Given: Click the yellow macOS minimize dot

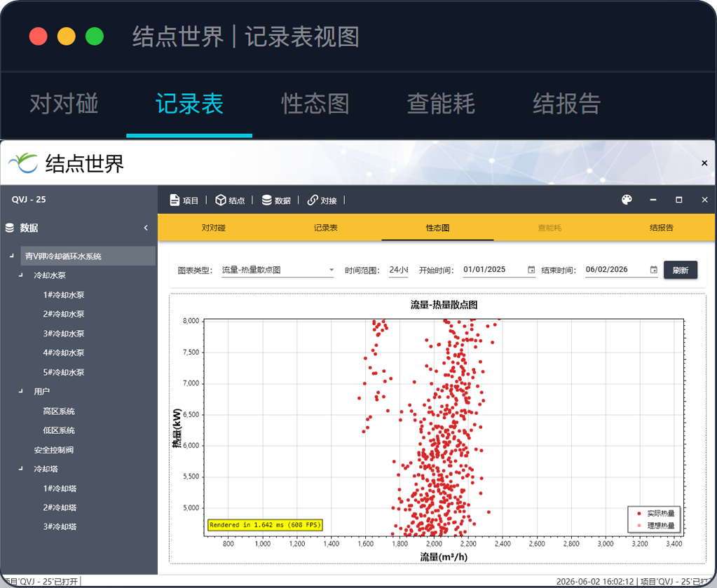Looking at the screenshot, I should click(67, 36).
